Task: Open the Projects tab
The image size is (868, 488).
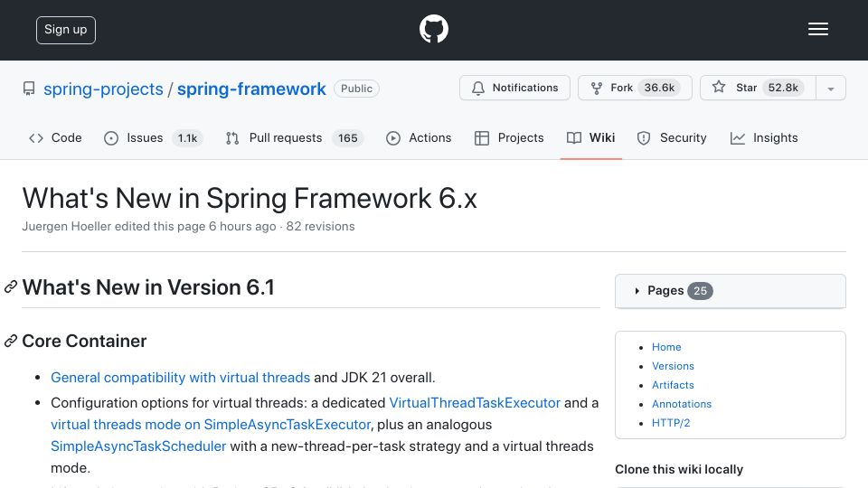Action: click(x=509, y=137)
